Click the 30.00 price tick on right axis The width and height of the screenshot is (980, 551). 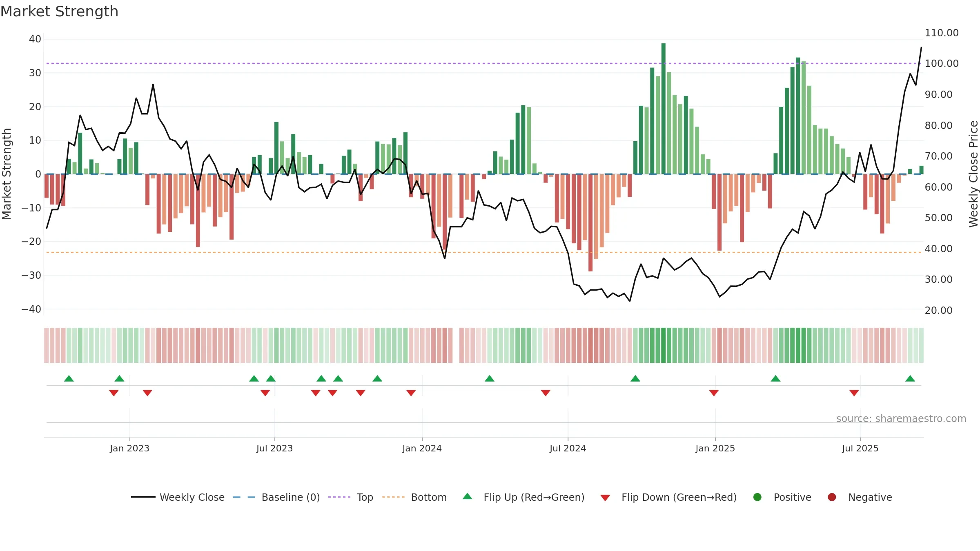pyautogui.click(x=938, y=280)
